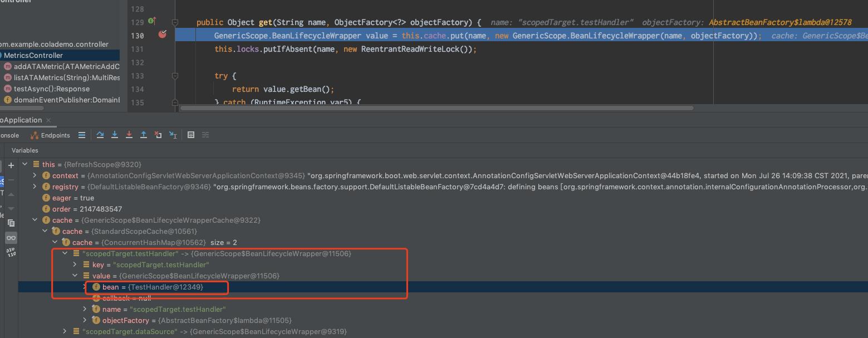
Task: Click the New Watch plus icon
Action: [x=11, y=166]
